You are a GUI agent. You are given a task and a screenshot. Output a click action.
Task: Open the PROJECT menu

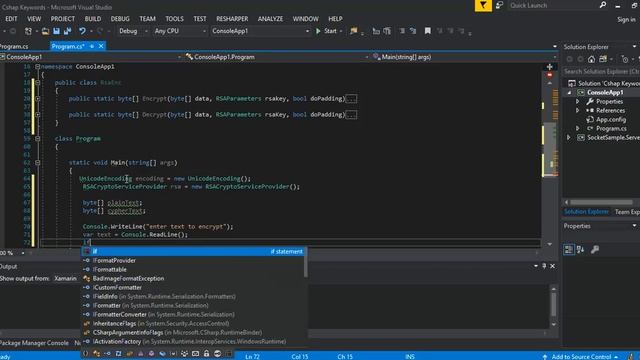point(62,19)
